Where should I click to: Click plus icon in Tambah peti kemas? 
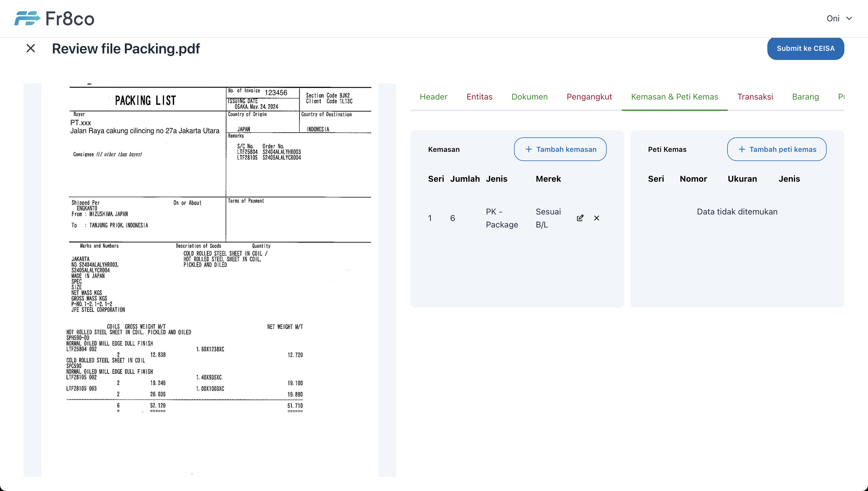tap(742, 149)
